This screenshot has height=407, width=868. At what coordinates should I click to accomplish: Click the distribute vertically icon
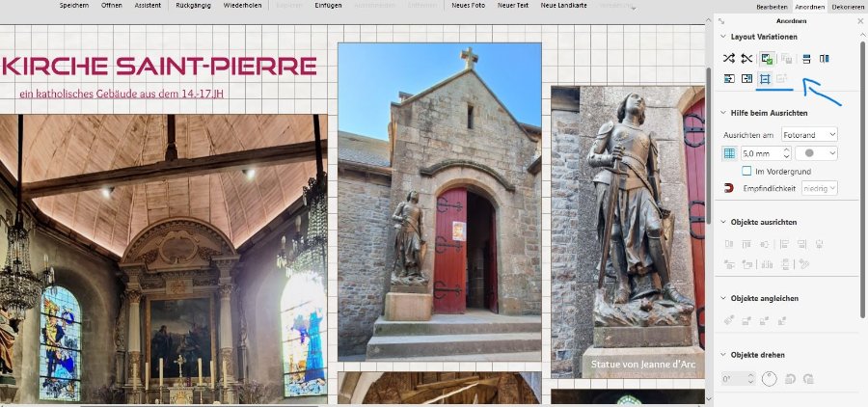[x=785, y=264]
